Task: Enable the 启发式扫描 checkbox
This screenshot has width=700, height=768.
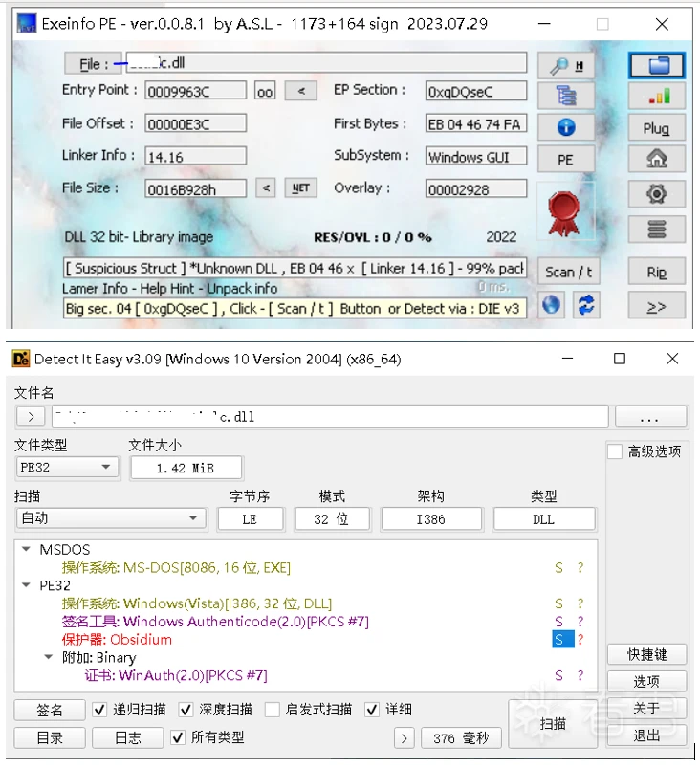Action: [x=272, y=710]
